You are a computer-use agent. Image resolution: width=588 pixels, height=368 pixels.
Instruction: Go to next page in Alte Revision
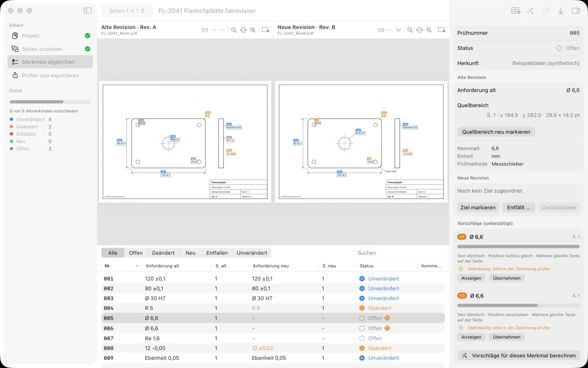222,30
